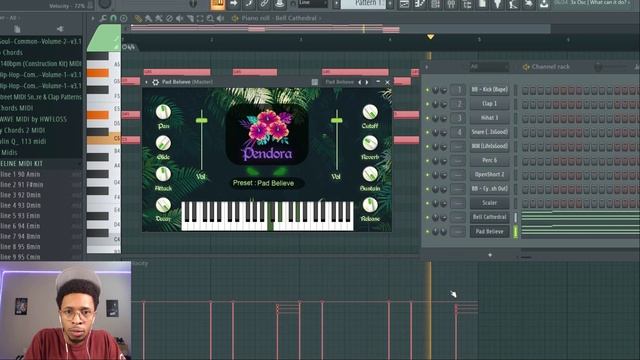Open the piano roll wrench tools menu
Viewport: 640px width, 360px height.
[x=103, y=18]
